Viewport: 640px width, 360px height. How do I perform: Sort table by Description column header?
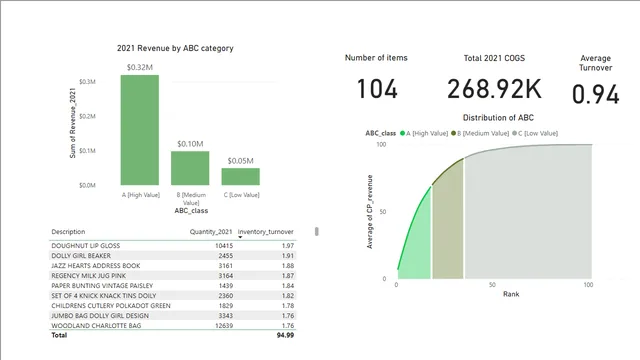click(68, 232)
